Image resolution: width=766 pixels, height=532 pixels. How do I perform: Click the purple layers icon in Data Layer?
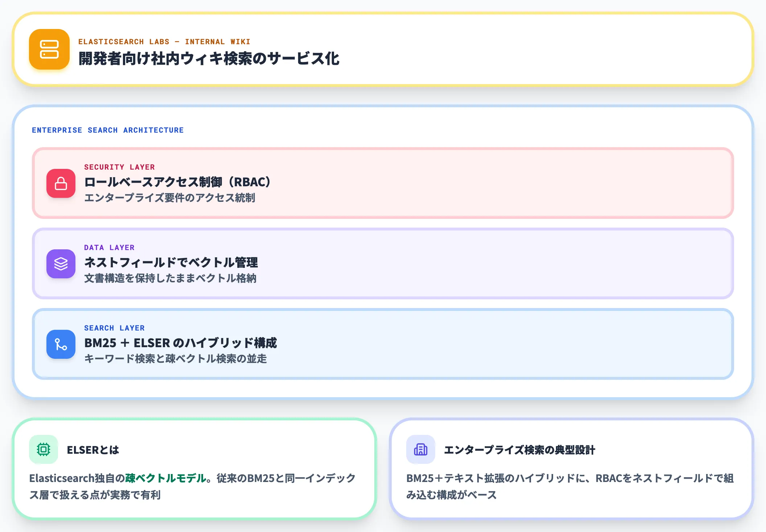click(61, 264)
